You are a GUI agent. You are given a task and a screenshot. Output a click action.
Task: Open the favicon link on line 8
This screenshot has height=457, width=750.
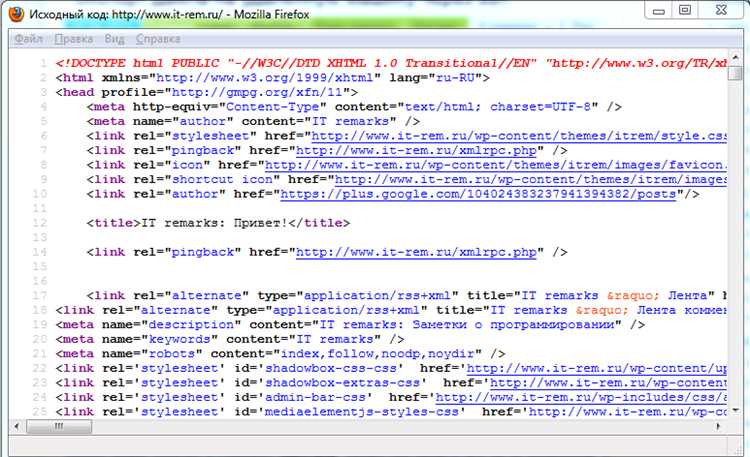tap(496, 165)
